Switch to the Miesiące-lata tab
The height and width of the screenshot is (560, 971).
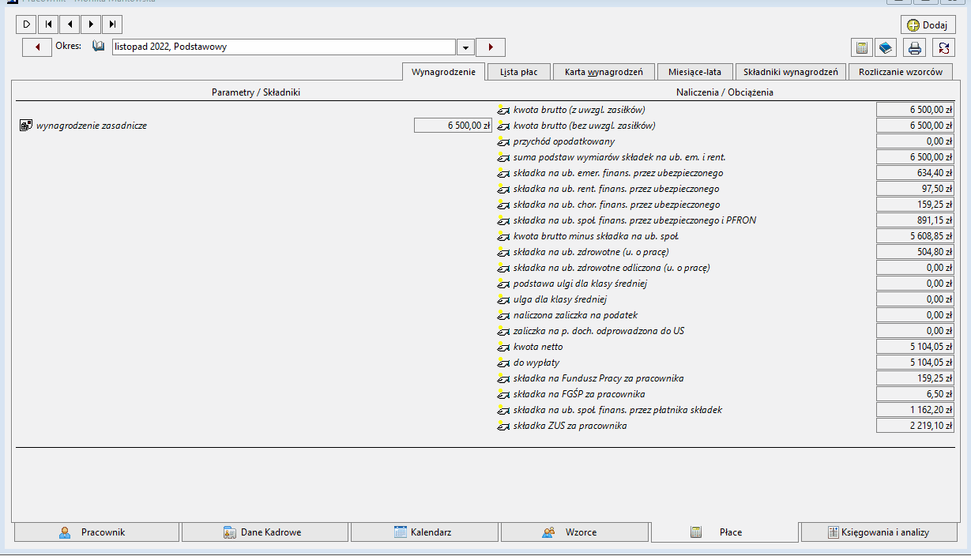[x=695, y=72]
